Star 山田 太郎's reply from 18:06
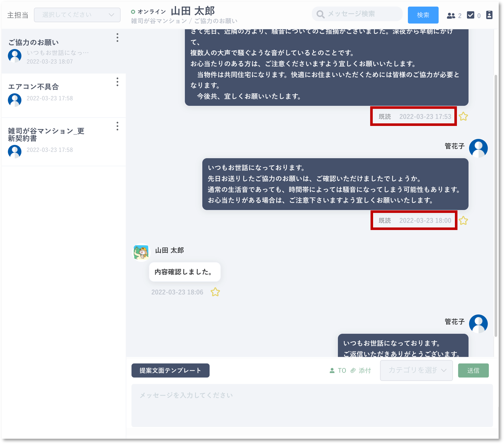The width and height of the screenshot is (504, 444). point(215,292)
